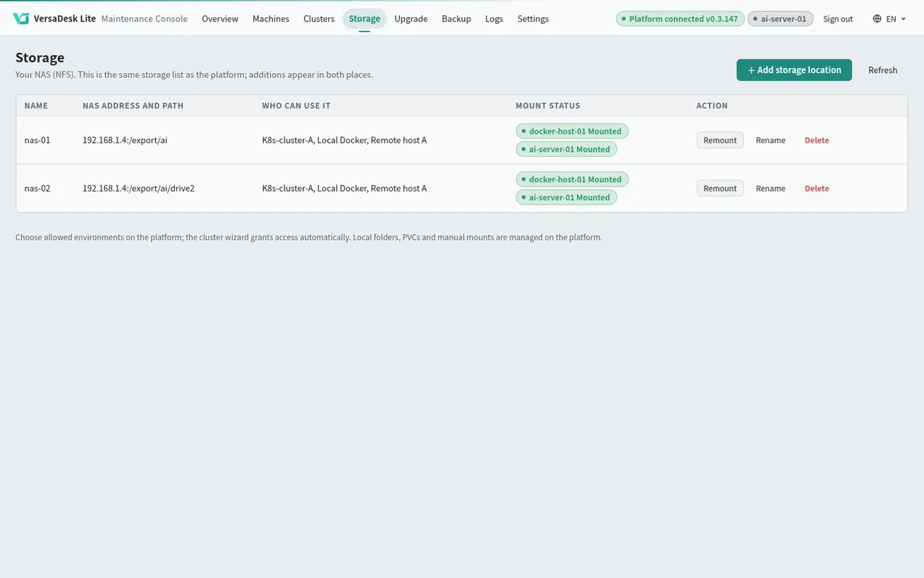Screen dimensions: 924x578
Task: Click the VersaDesk Lite logo icon
Action: pyautogui.click(x=21, y=19)
